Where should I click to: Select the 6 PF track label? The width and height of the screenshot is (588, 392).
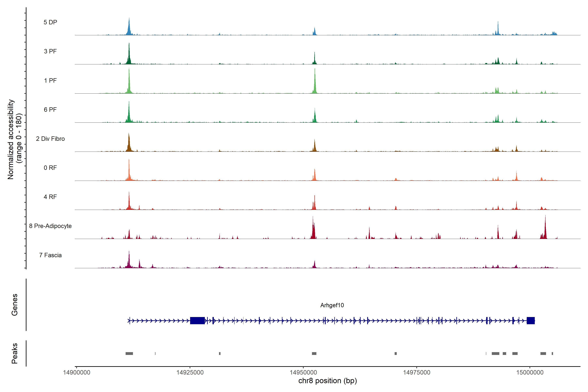pyautogui.click(x=50, y=109)
